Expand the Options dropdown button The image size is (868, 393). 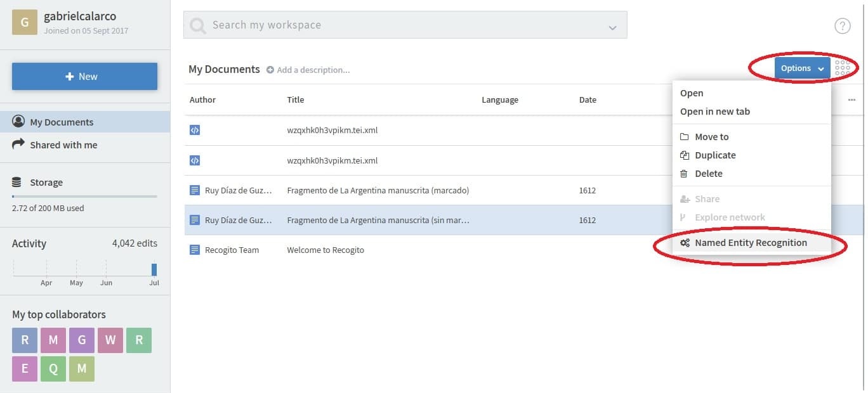802,68
